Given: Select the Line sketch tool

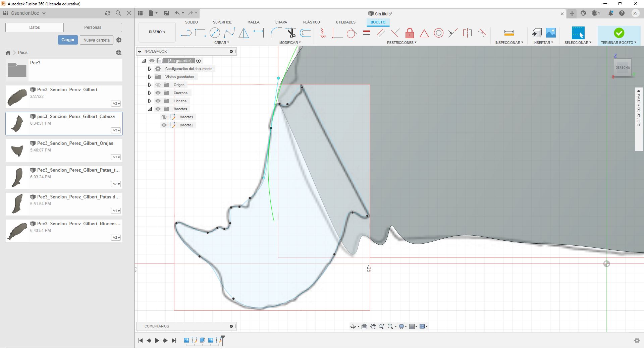Looking at the screenshot, I should pos(186,33).
